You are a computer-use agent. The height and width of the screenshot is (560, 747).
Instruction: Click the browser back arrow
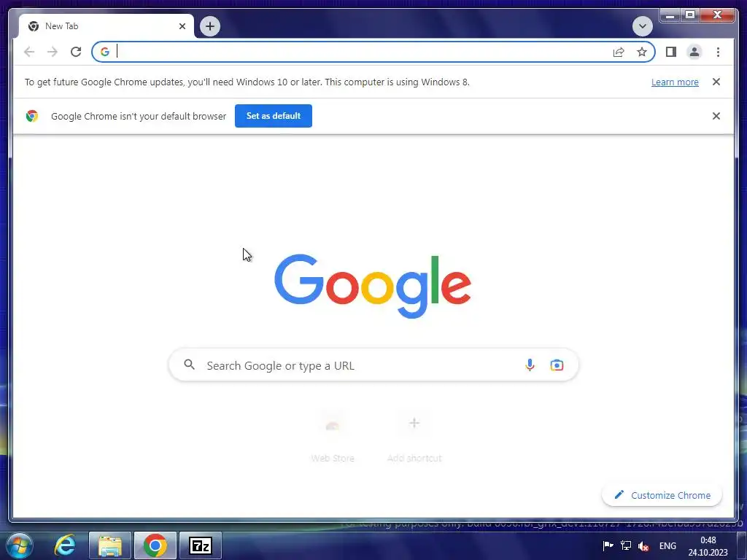click(29, 52)
